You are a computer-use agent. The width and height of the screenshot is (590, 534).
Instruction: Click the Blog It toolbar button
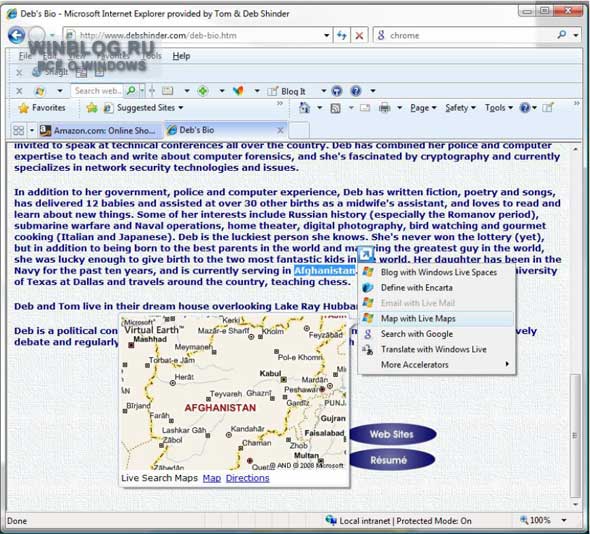point(286,91)
